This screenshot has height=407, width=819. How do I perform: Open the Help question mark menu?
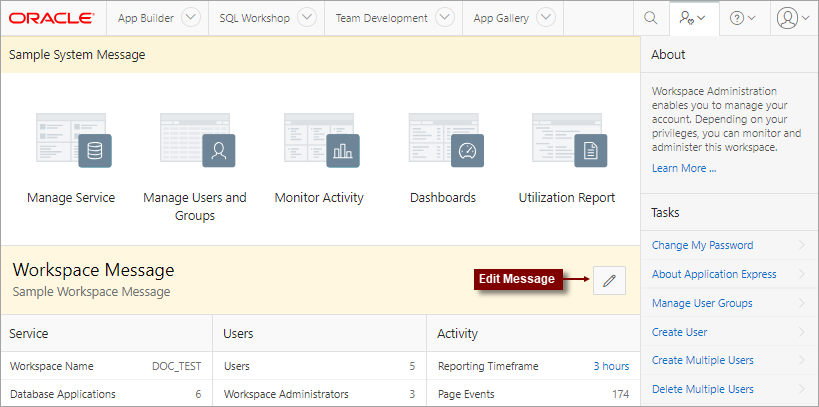tap(742, 18)
